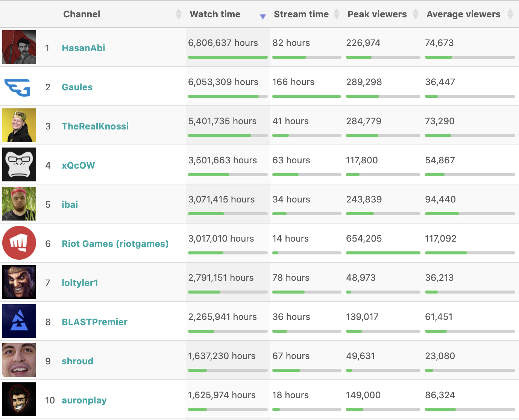Viewport: 519px width, 420px height.
Task: Visit TheRealKnossi channel page
Action: click(x=95, y=126)
